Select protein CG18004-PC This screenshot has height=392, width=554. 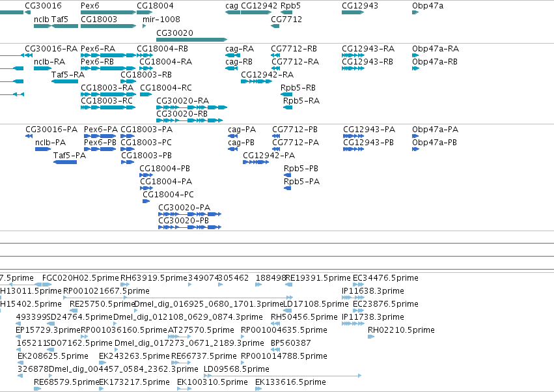pyautogui.click(x=146, y=201)
